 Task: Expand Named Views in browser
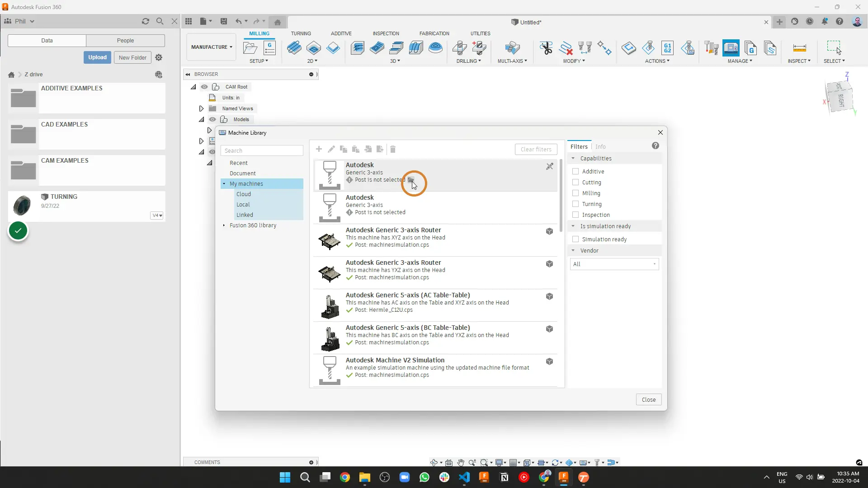(x=201, y=108)
